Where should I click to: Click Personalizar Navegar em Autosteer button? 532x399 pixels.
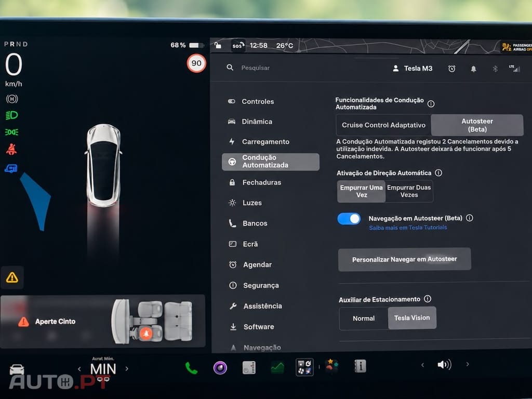click(404, 260)
